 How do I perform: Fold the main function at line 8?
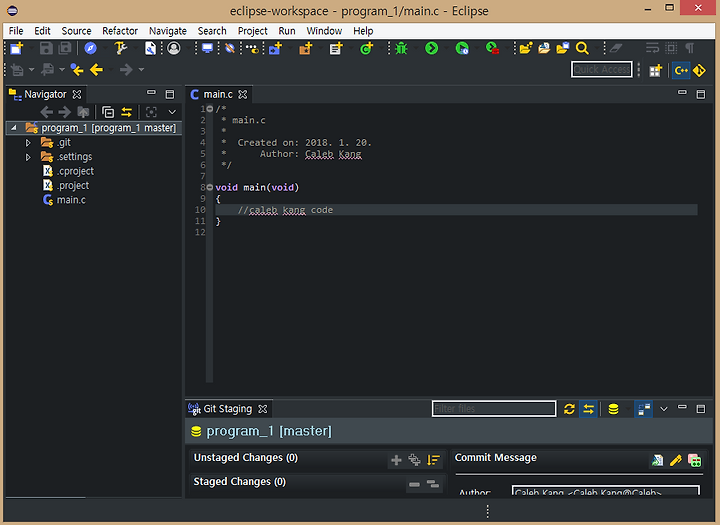pyautogui.click(x=210, y=187)
